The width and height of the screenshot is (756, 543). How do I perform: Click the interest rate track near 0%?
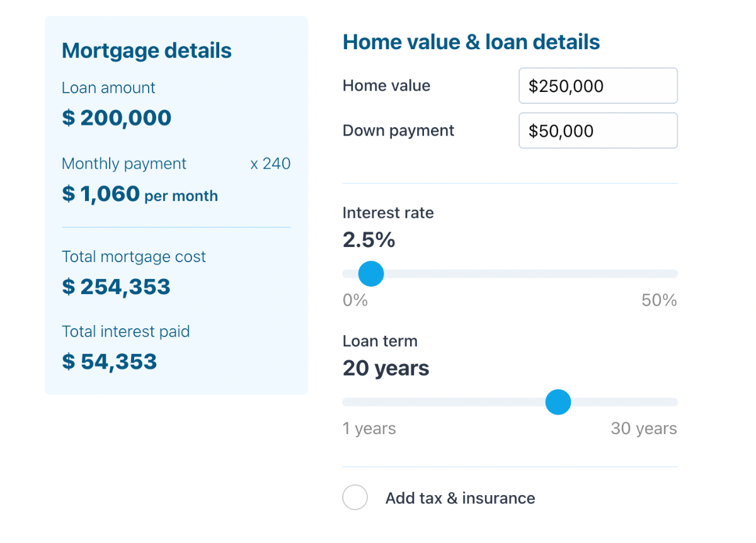coord(348,274)
